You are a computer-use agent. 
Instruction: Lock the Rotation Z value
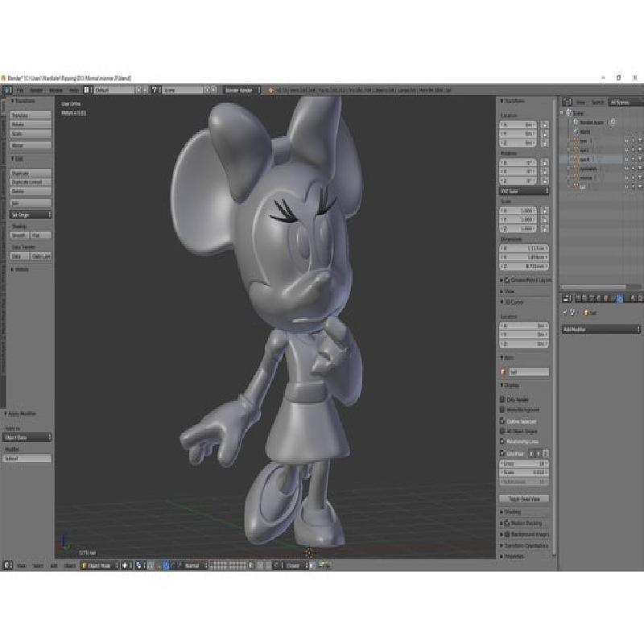tap(545, 180)
